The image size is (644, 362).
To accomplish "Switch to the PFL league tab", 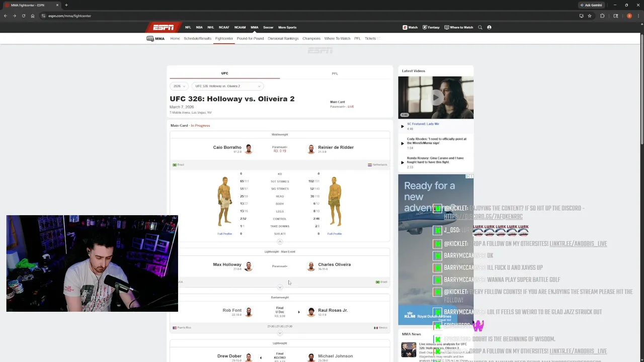I will (x=335, y=73).
